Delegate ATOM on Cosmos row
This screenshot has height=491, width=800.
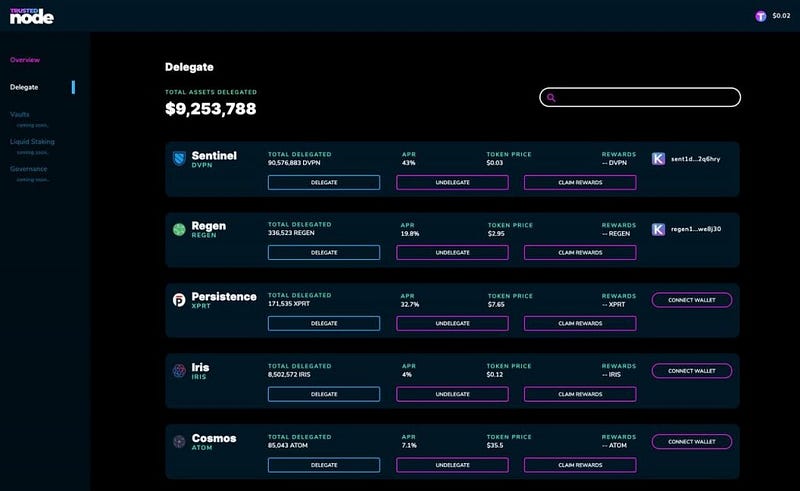pos(324,465)
